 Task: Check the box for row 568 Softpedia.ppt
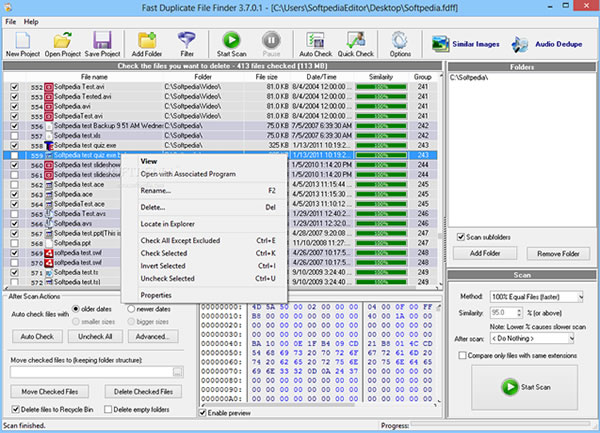click(x=14, y=243)
